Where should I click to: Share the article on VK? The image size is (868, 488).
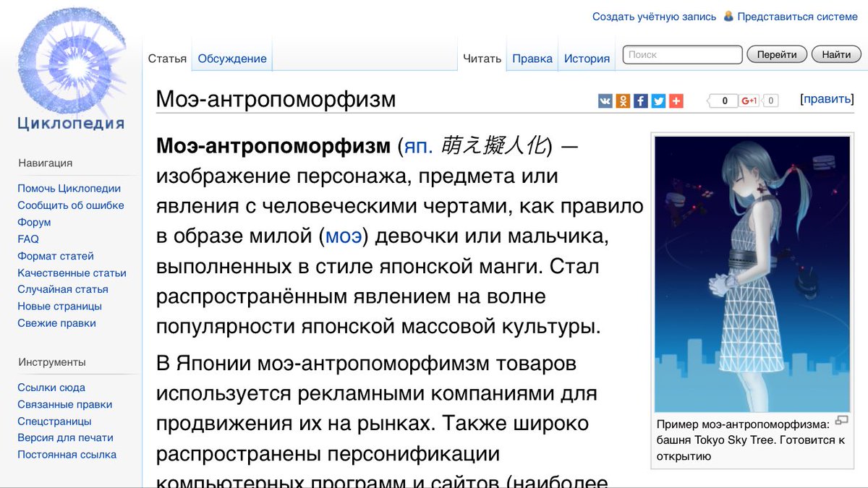tap(605, 101)
